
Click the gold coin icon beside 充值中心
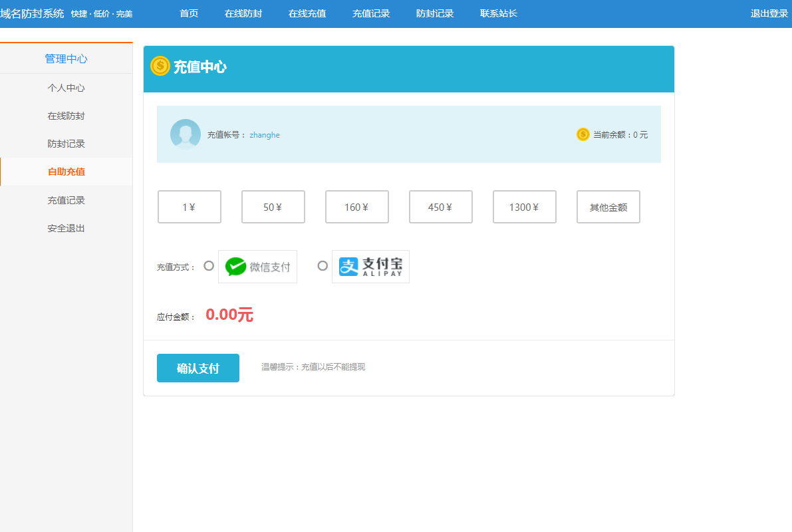click(160, 66)
